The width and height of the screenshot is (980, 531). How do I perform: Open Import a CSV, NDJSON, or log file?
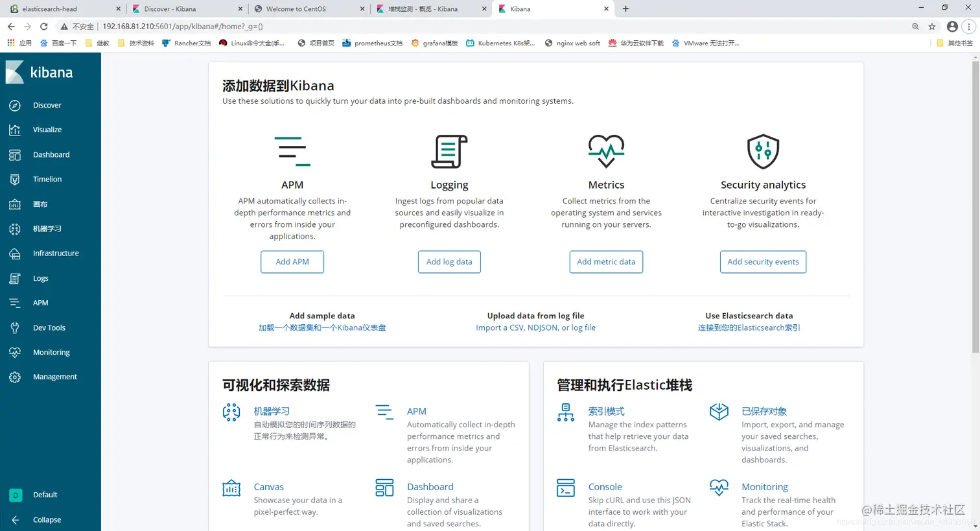tap(535, 328)
